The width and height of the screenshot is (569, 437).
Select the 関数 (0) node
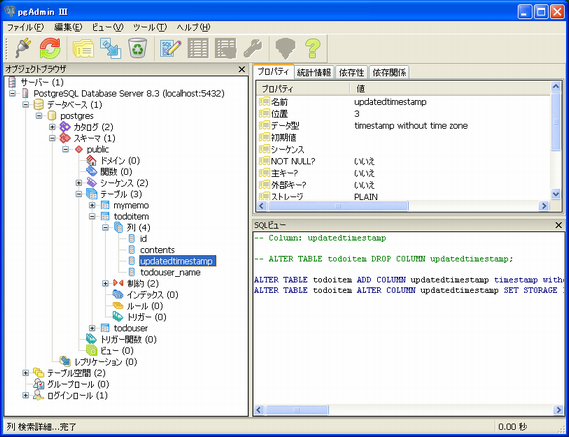tap(116, 172)
